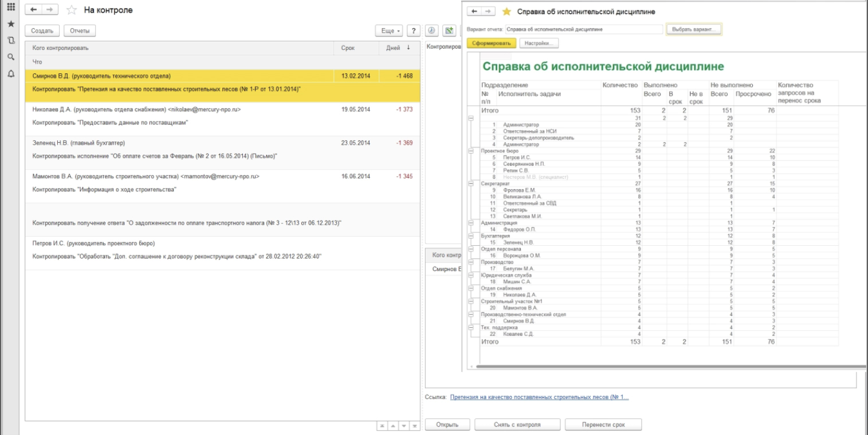Click Северянинов Н.П. in report

tap(524, 163)
